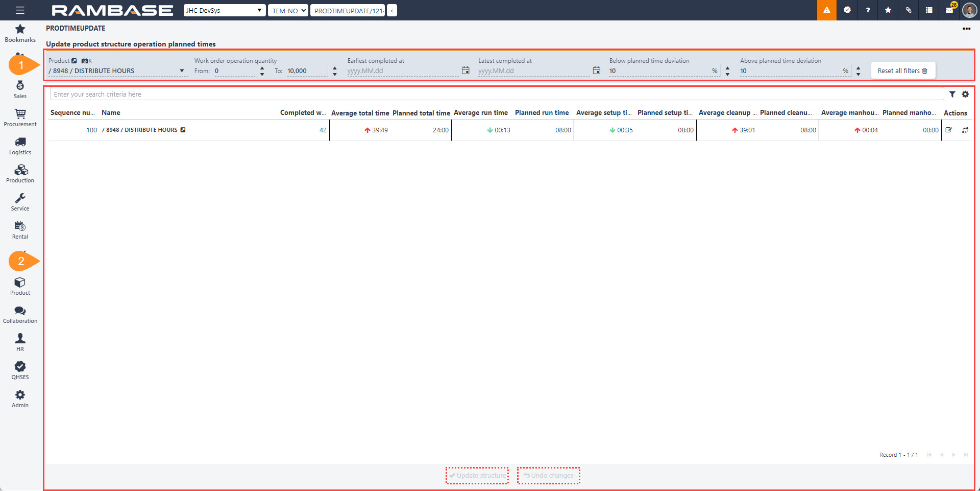Click the favorites star icon in header
The height and width of the screenshot is (491, 980).
click(x=887, y=10)
